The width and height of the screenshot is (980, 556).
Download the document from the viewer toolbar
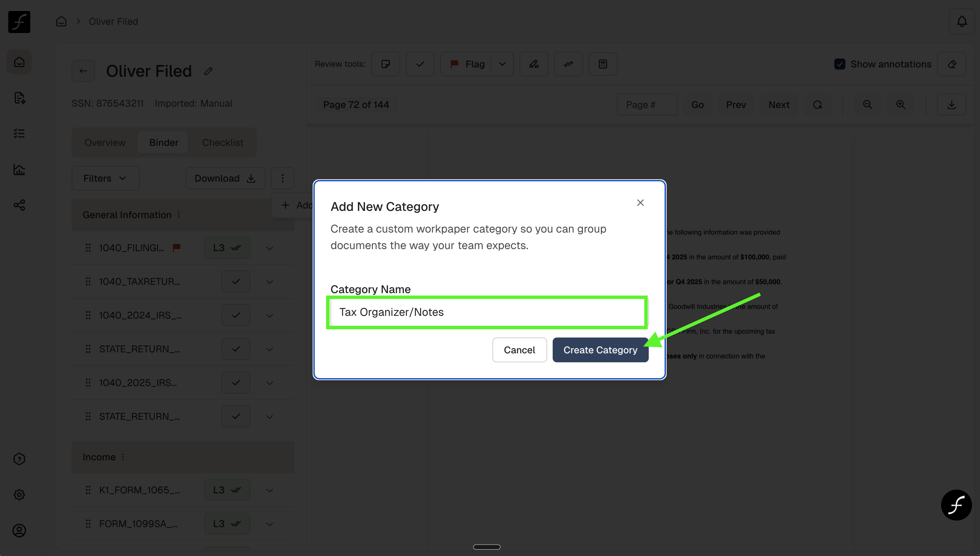[951, 105]
